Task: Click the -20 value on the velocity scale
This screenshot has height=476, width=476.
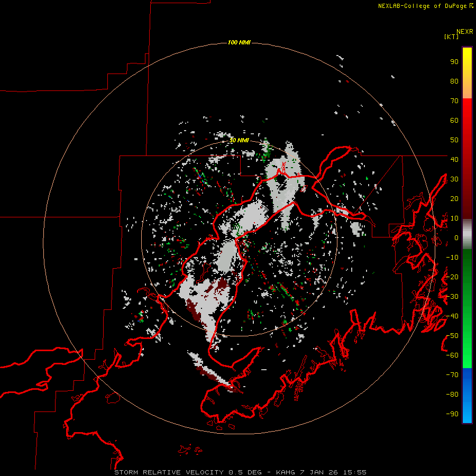Action: pyautogui.click(x=452, y=277)
